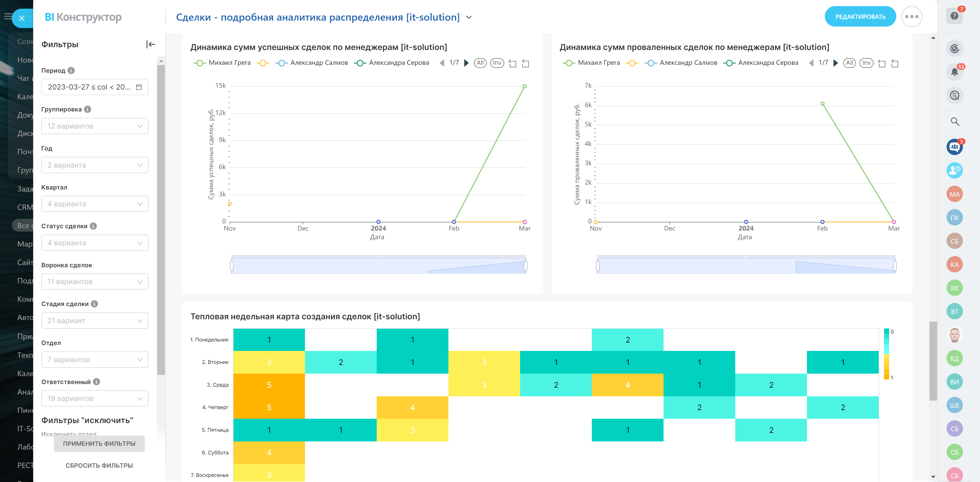Open dashboard title dropdown chevron
The image size is (980, 482).
pos(469,18)
